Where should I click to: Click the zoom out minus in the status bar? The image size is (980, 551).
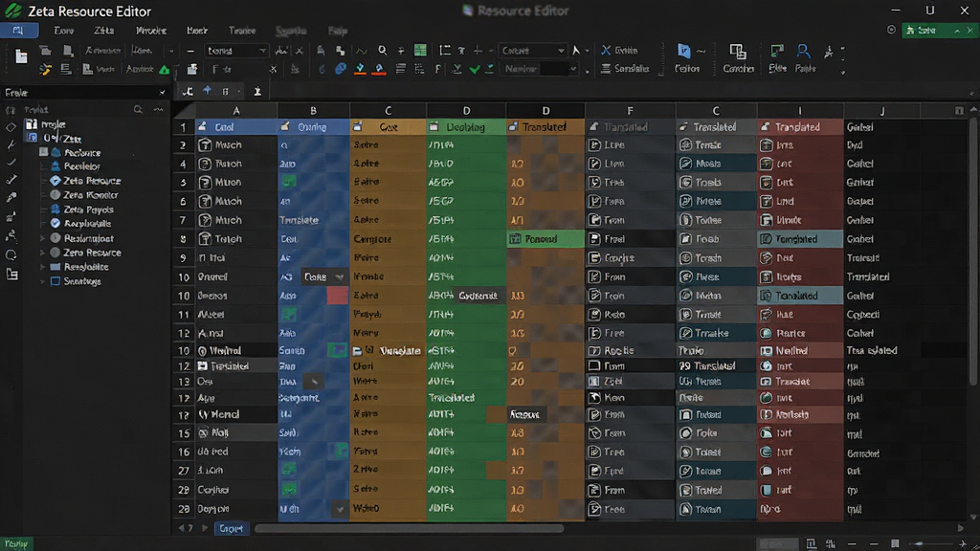(852, 544)
